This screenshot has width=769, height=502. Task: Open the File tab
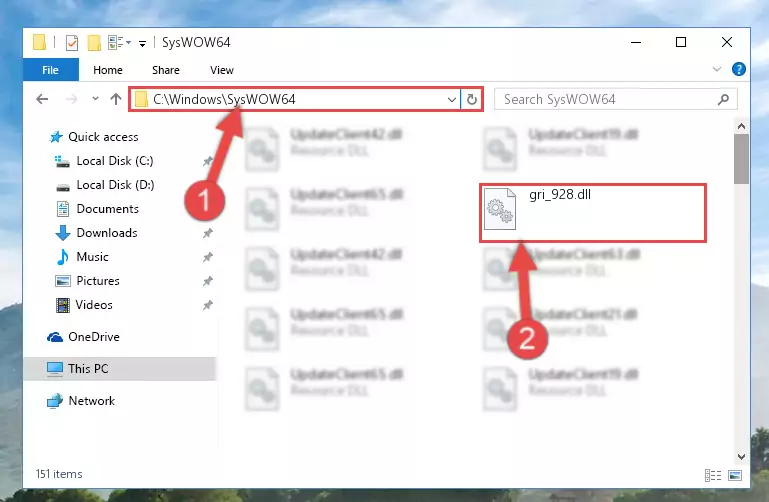click(51, 70)
